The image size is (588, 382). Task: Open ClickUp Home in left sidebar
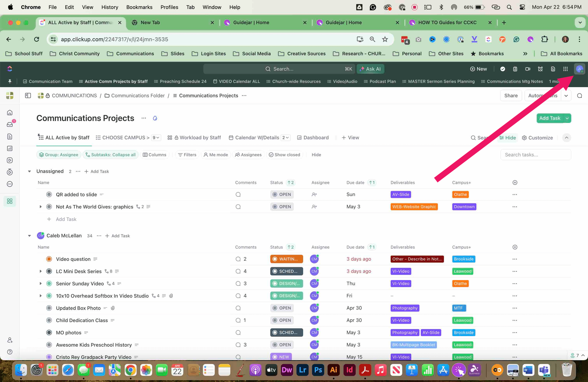point(10,113)
